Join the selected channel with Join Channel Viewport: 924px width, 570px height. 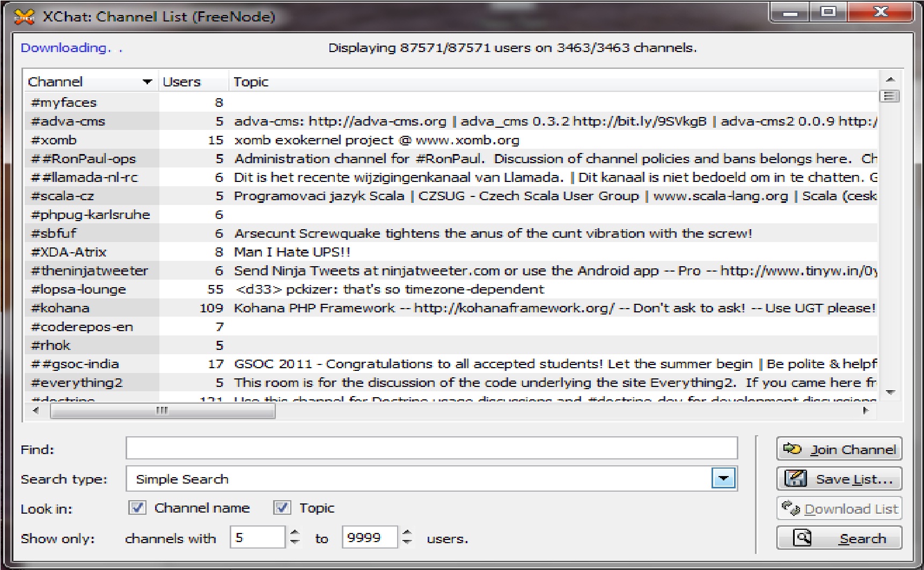(x=839, y=449)
